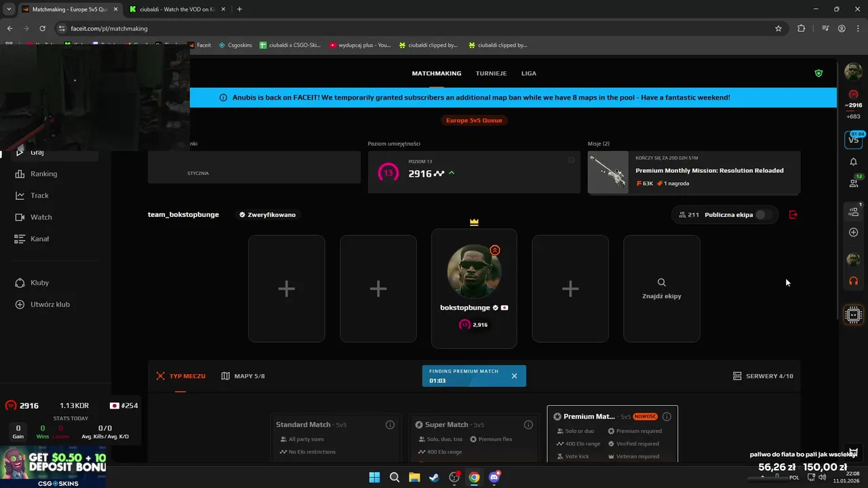Open Watch in the left sidebar
868x488 pixels.
point(41,217)
